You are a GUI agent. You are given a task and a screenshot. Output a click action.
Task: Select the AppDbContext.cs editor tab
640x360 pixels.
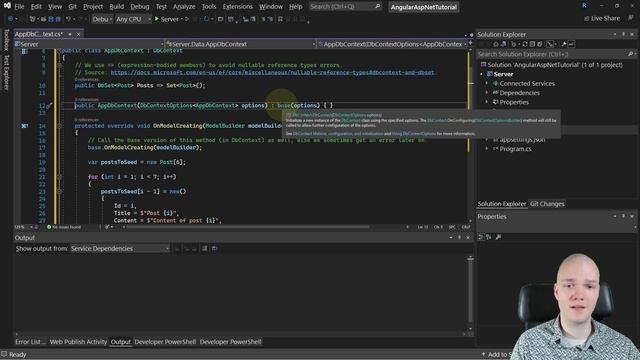click(x=39, y=34)
